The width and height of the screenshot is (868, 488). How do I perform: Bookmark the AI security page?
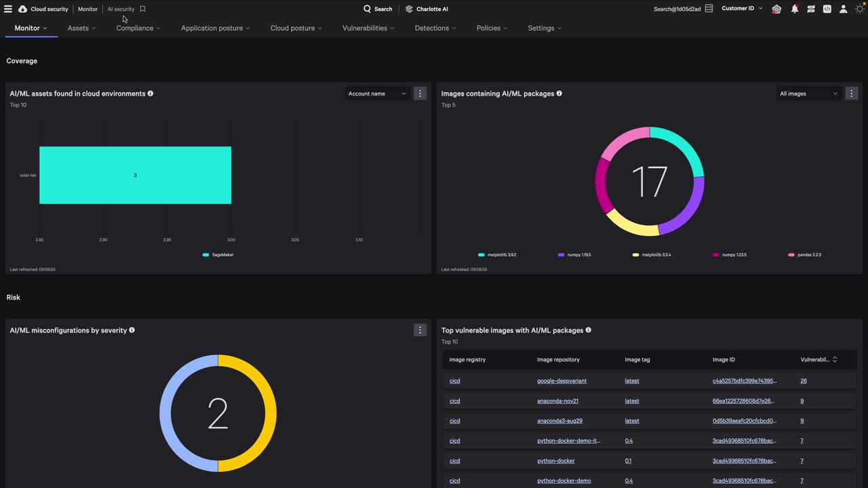pyautogui.click(x=142, y=9)
